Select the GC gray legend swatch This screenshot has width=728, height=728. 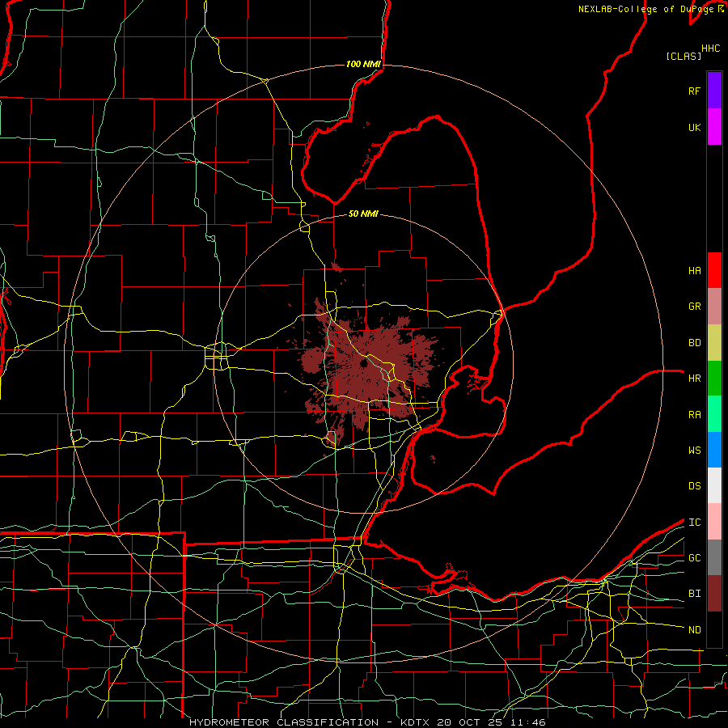[714, 557]
